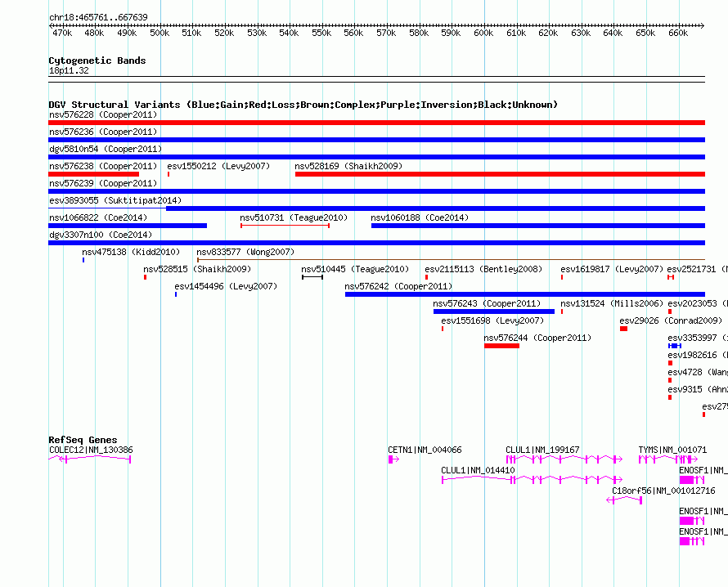
Task: Select the C18orf56|NM_001012716 gene label
Action: point(663,491)
